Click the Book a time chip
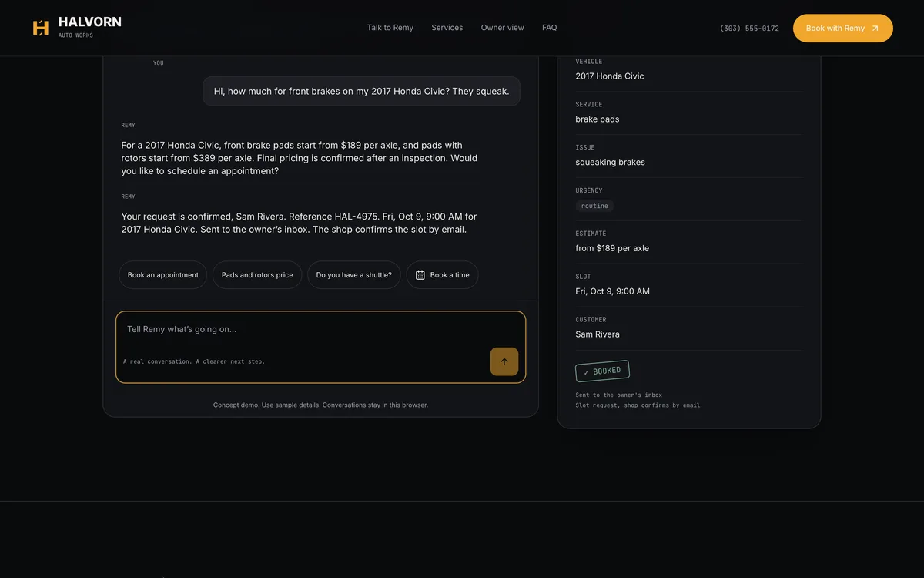 443,275
